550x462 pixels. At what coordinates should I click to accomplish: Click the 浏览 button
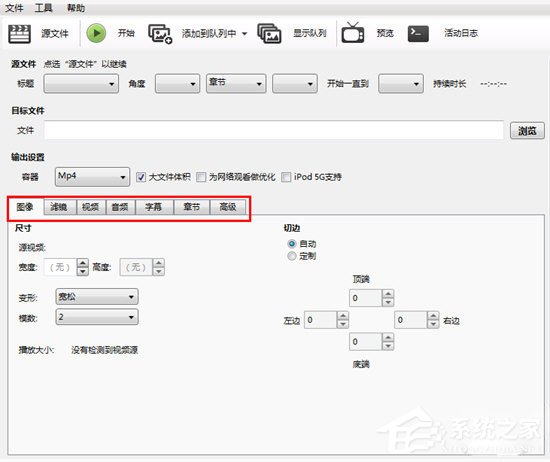[x=527, y=131]
